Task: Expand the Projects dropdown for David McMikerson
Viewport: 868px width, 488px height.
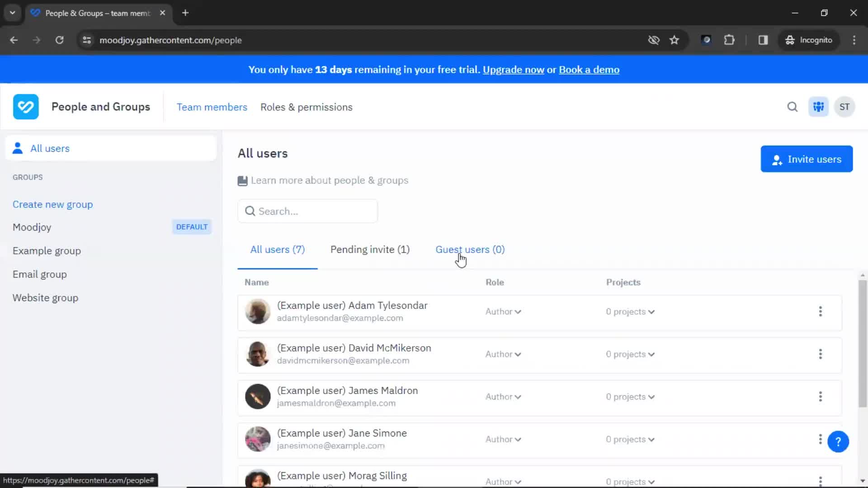Action: click(x=630, y=354)
